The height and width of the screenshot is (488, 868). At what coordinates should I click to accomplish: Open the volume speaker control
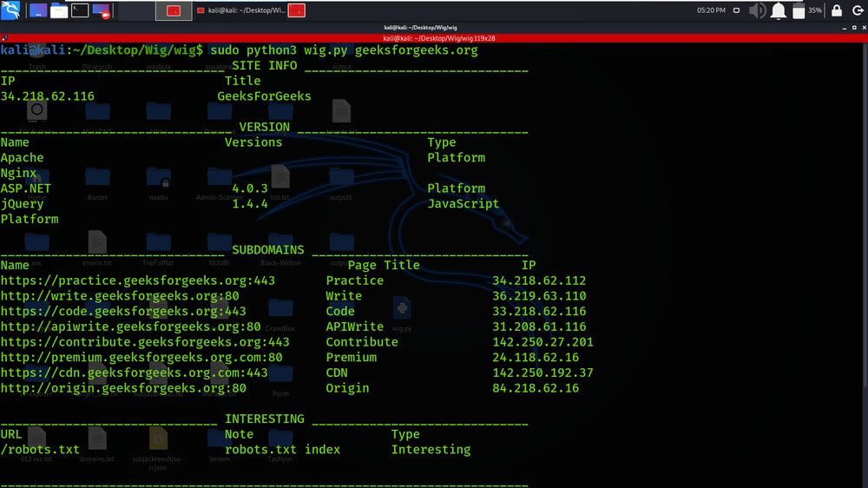coord(757,10)
